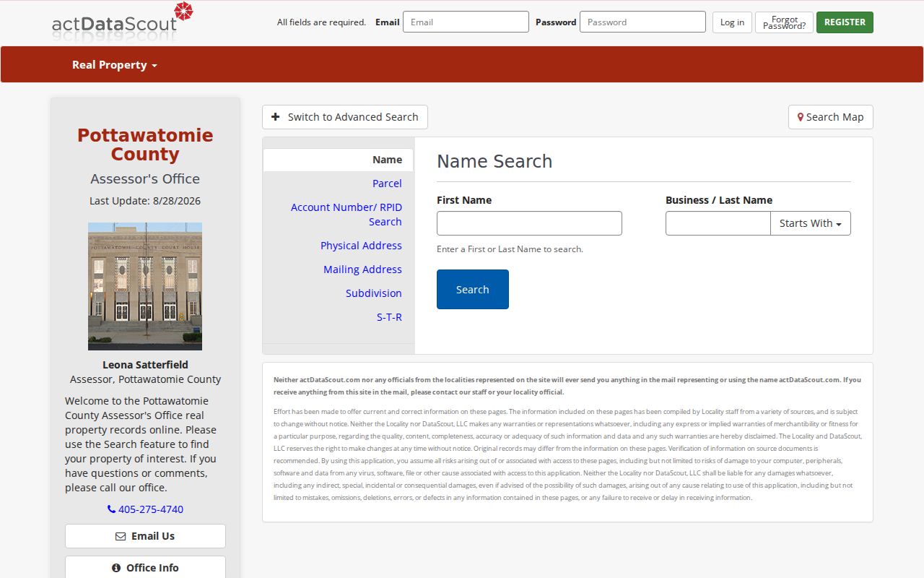Focus the First Name search field
This screenshot has height=578, width=924.
click(529, 223)
